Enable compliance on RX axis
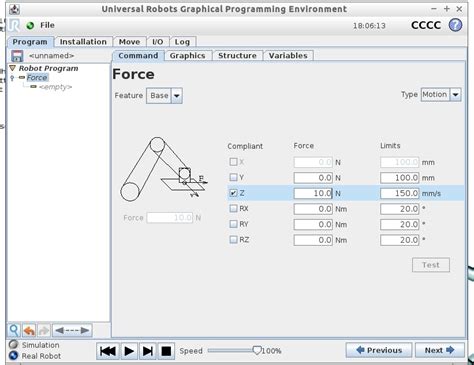Screen dimensions: 474x365 (233, 209)
